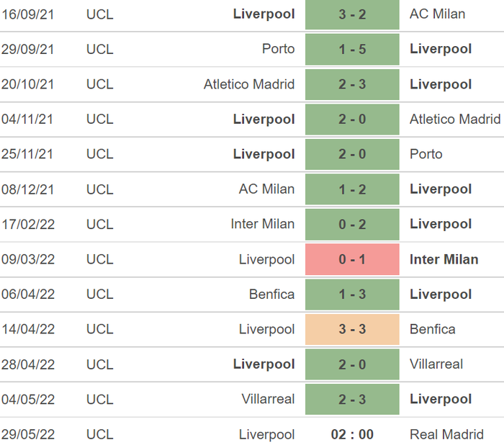This screenshot has height=445, width=504.
Task: Select the 2 - 3 score on 04/05/22
Action: pos(352,399)
